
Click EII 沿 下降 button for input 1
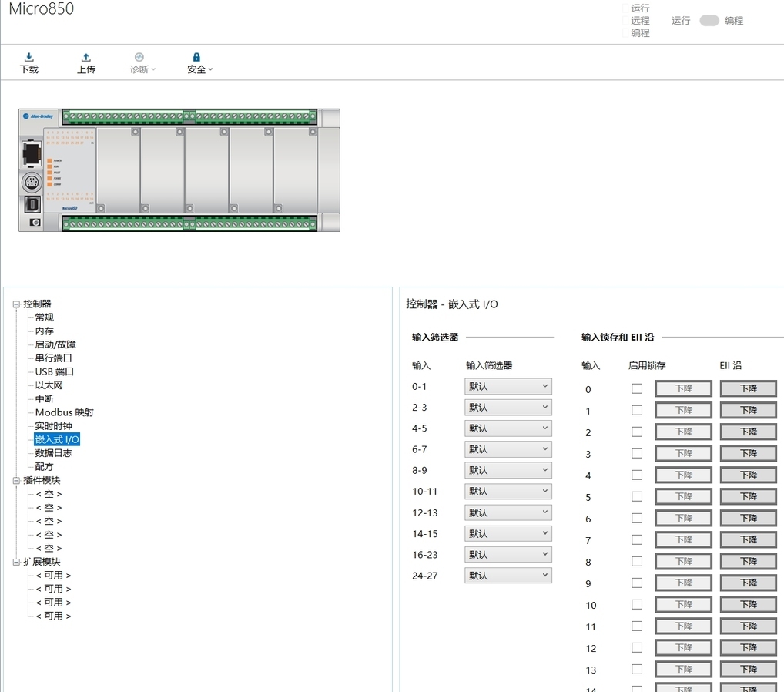pos(749,410)
